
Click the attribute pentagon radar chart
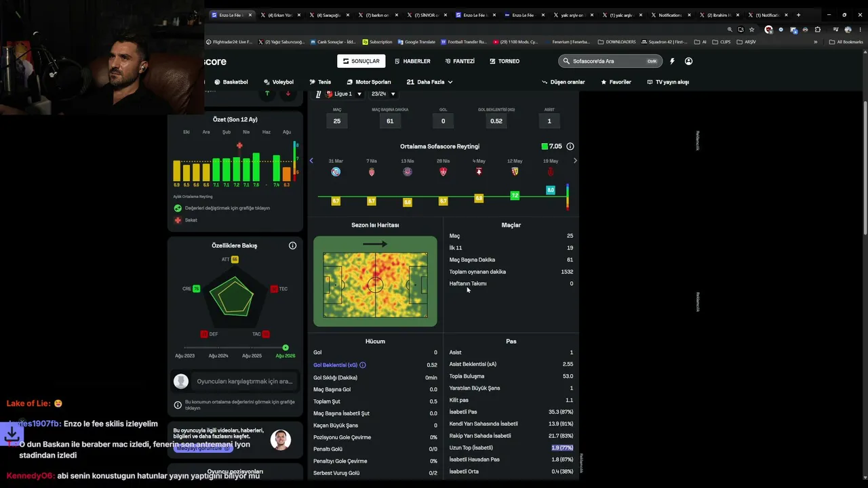[x=232, y=296]
